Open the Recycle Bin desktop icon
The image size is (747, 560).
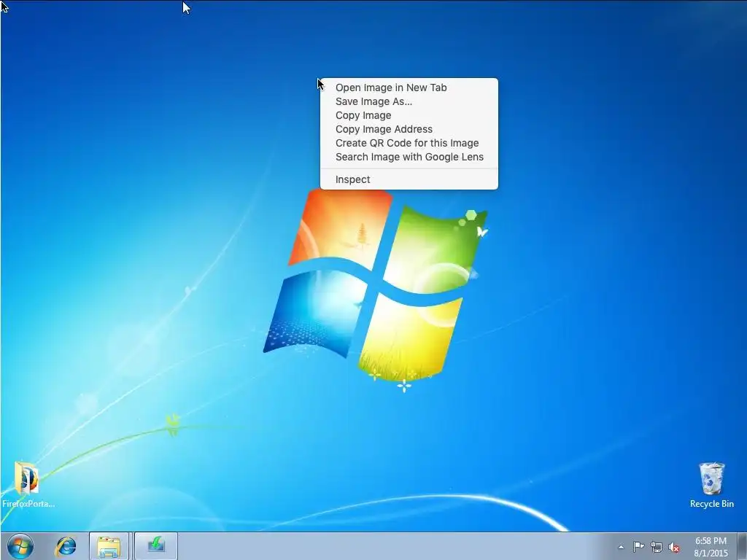711,478
